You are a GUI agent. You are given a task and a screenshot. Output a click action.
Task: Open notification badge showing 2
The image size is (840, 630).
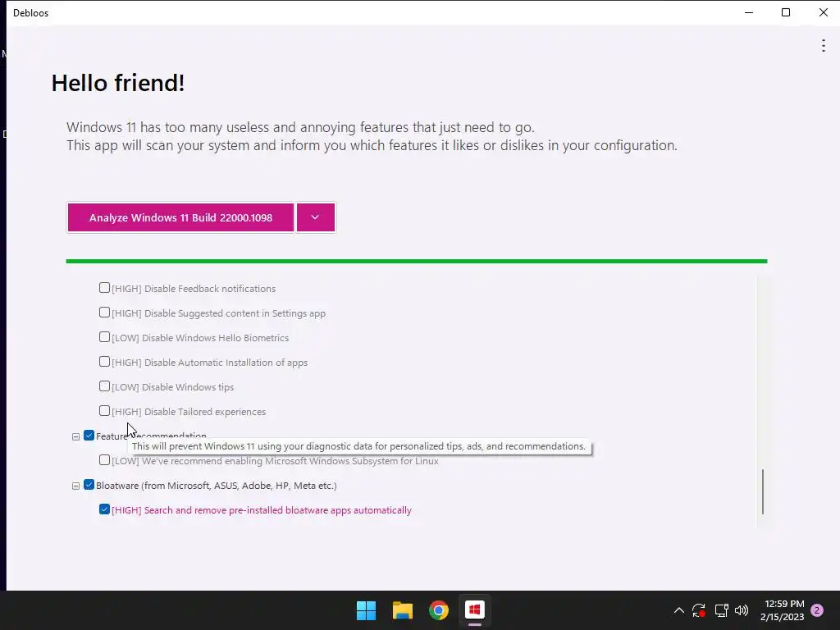[x=817, y=610]
